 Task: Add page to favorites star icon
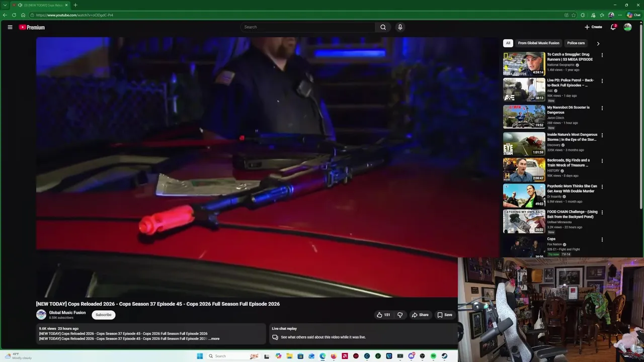574,15
